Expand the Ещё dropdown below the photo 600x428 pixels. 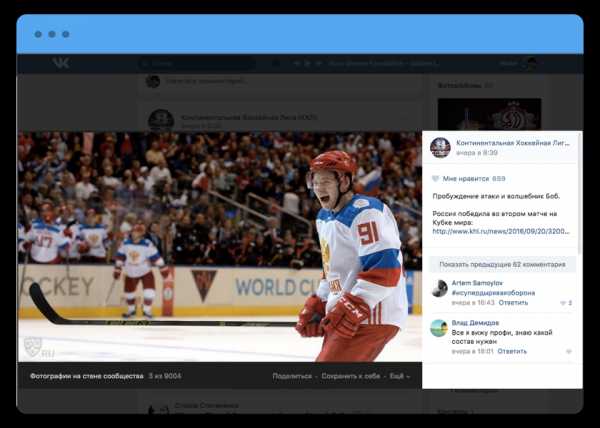pyautogui.click(x=399, y=376)
